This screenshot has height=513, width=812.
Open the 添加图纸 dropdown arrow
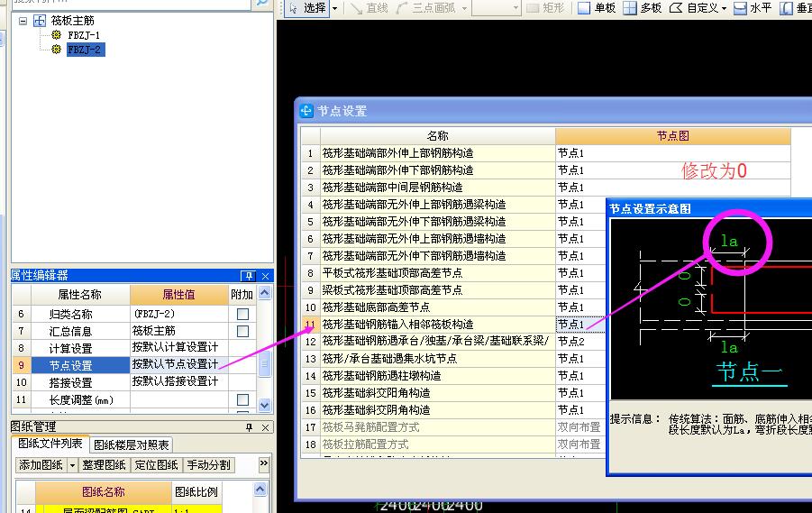point(72,465)
